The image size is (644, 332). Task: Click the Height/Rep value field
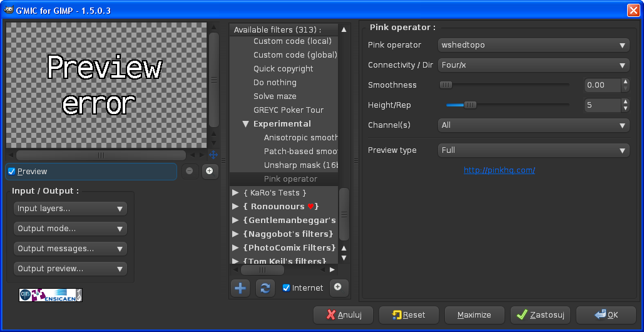click(602, 105)
